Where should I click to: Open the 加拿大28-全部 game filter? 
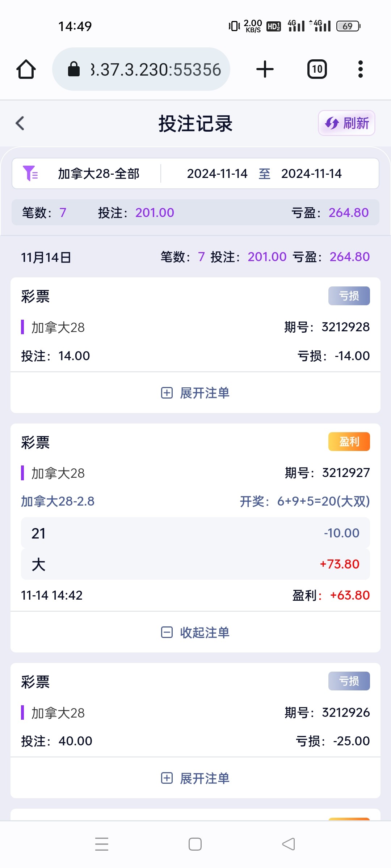(x=98, y=174)
